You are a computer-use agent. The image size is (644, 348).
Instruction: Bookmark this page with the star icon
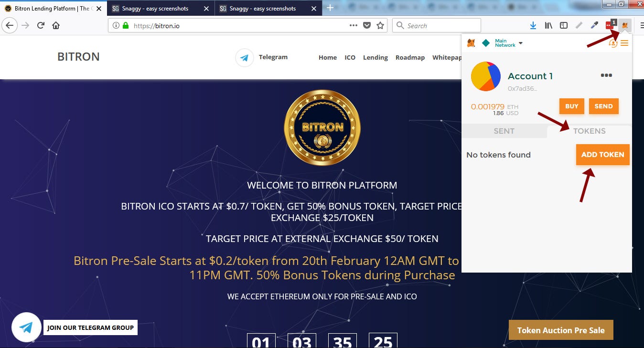click(x=380, y=26)
